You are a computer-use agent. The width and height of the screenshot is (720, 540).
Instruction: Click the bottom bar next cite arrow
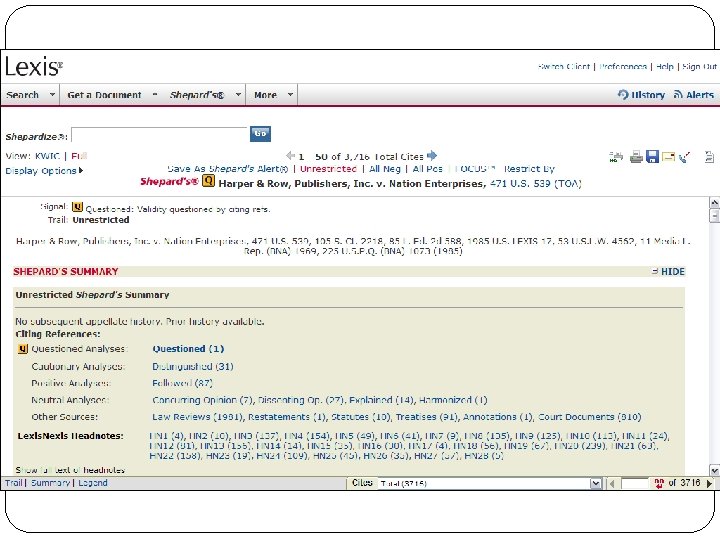coord(709,483)
